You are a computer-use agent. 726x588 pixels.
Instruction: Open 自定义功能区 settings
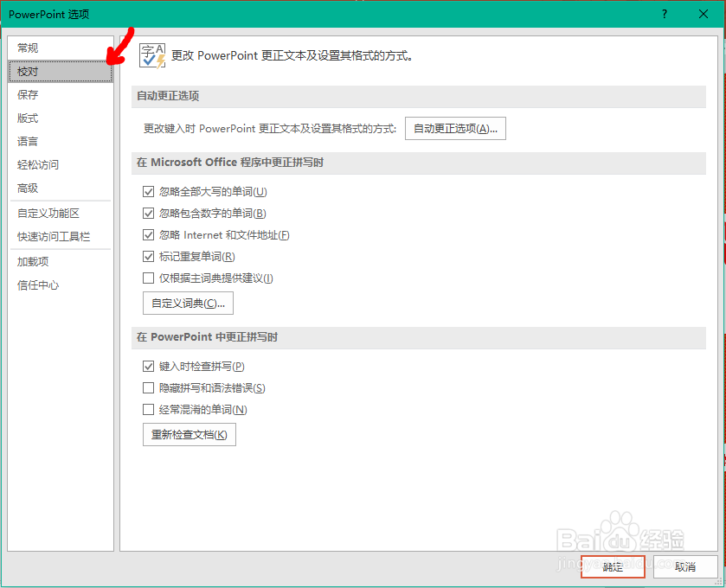coord(61,214)
